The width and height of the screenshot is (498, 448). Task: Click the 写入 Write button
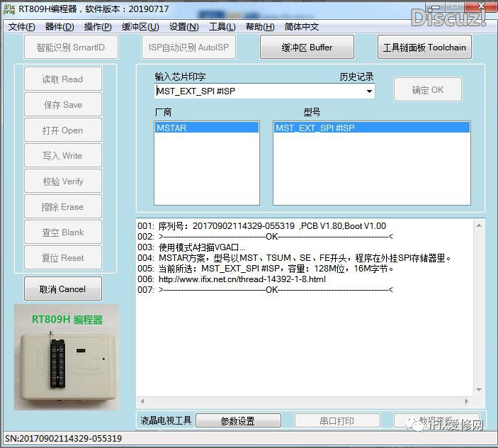coord(63,155)
